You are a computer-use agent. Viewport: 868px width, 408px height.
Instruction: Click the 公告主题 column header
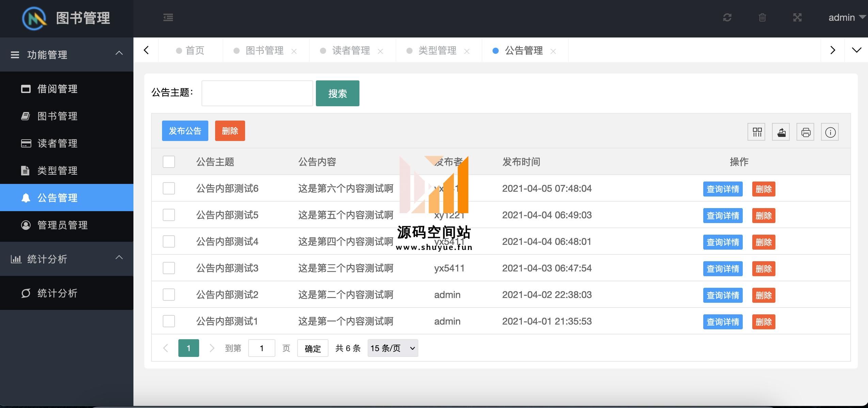click(215, 162)
